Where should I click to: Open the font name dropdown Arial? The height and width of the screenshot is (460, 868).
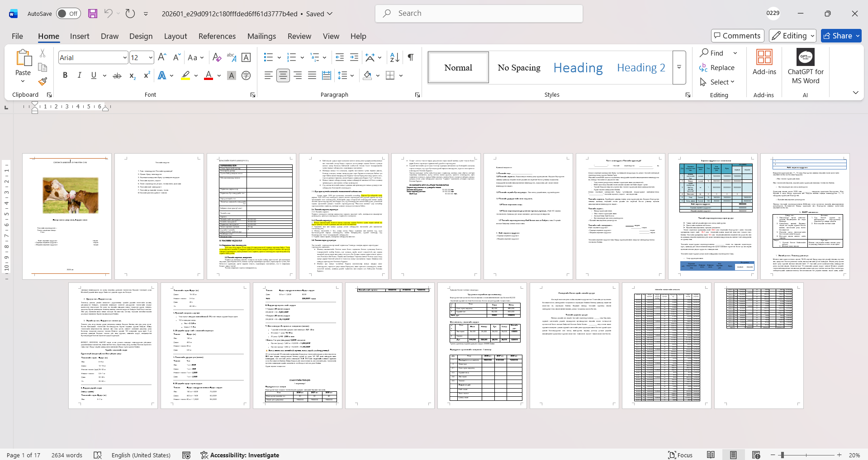click(125, 58)
